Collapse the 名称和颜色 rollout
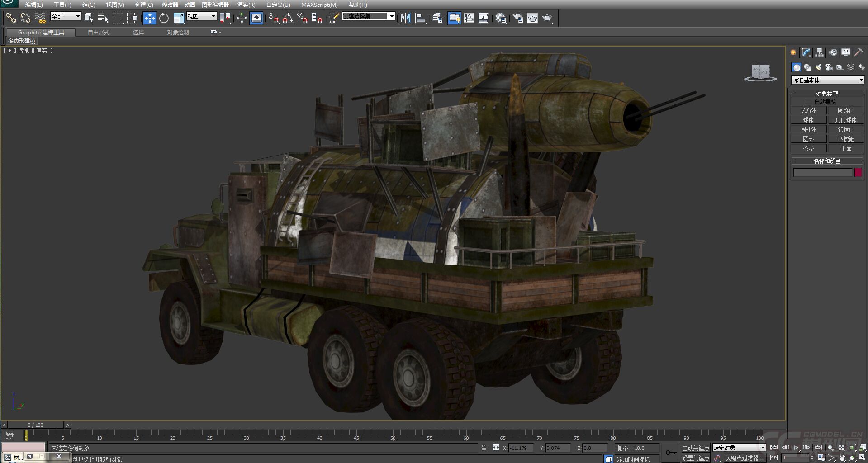Image resolution: width=868 pixels, height=463 pixels. 827,161
